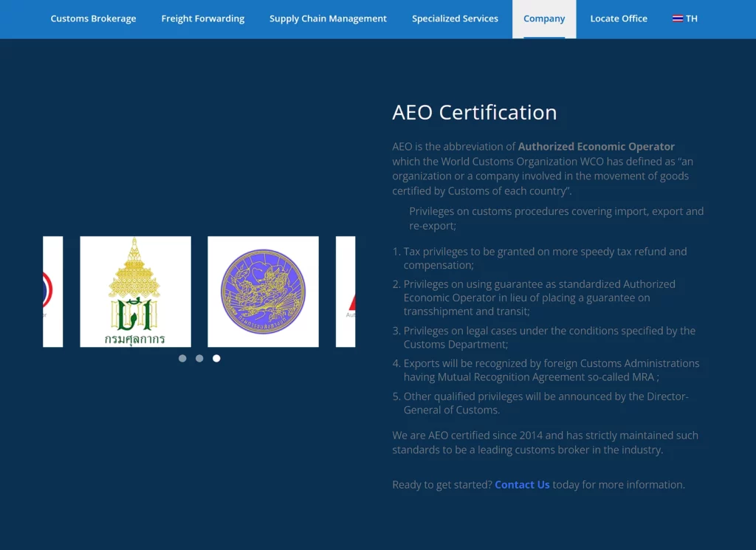Screen dimensions: 756x550
Task: Click the partially visible red-blue circle logo
Action: [x=52, y=292]
